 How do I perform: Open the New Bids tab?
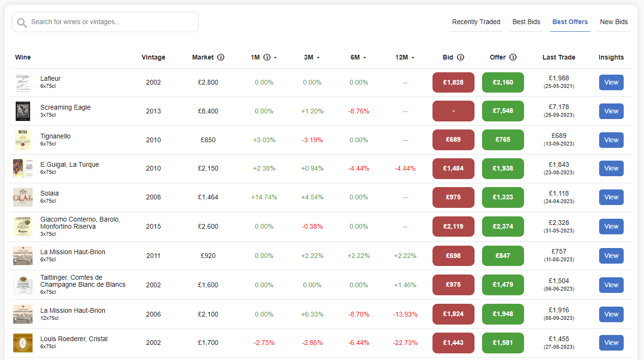coord(614,22)
